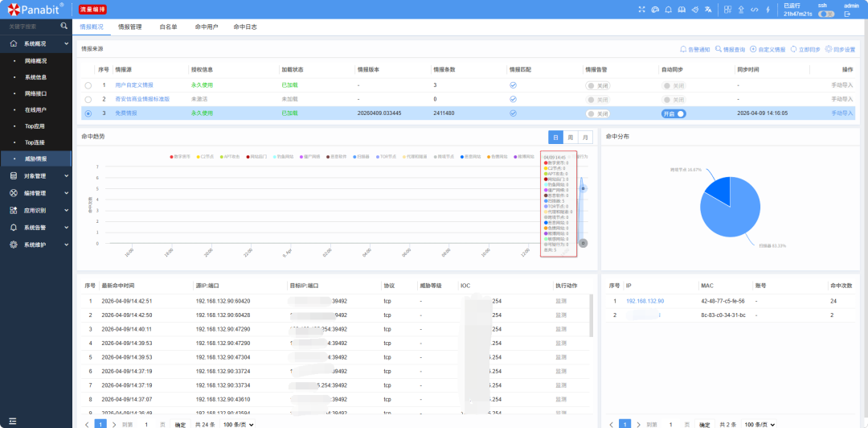Click 情报匹配 check icon for 免费情报
This screenshot has width=868, height=428.
pos(513,113)
